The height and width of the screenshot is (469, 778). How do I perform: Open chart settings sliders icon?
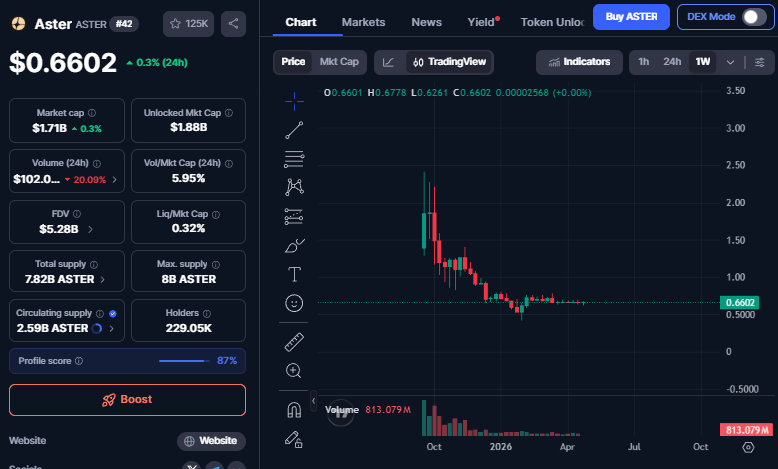[x=760, y=62]
